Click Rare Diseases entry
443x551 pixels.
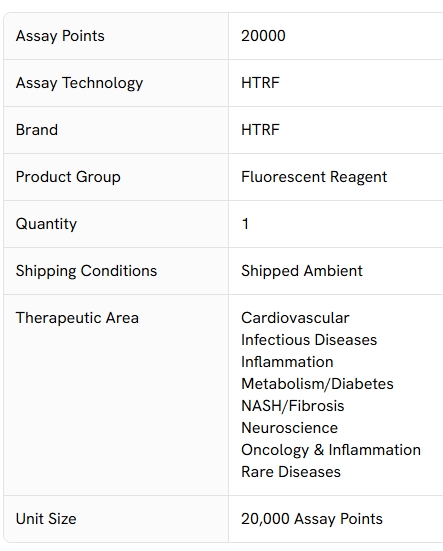[x=291, y=472]
